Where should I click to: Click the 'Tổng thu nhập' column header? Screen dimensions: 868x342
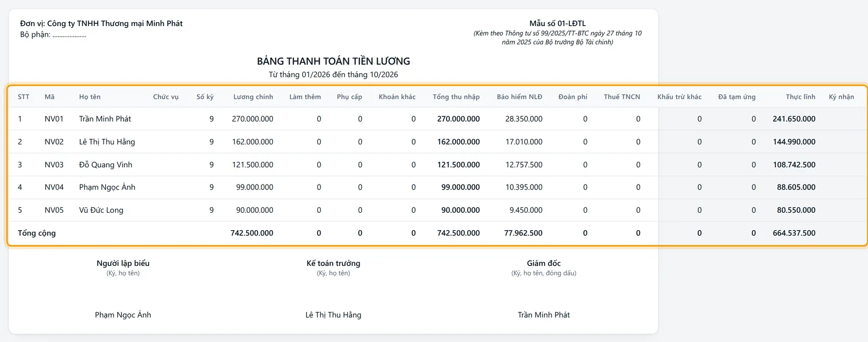coord(456,97)
